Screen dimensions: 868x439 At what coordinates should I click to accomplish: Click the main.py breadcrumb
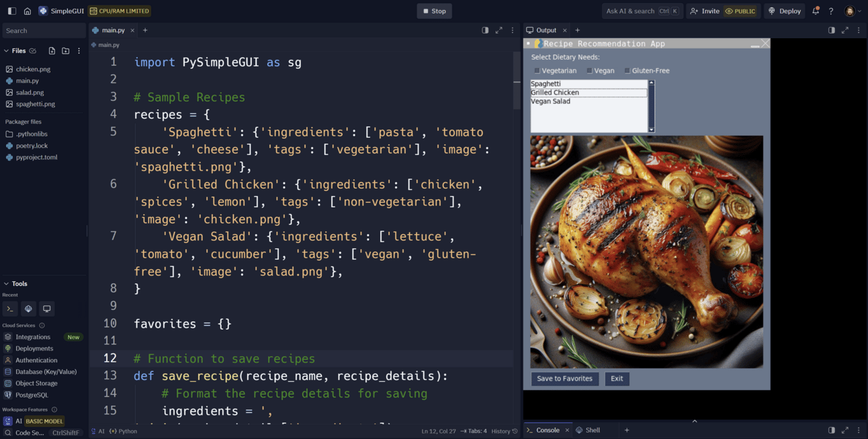[109, 45]
